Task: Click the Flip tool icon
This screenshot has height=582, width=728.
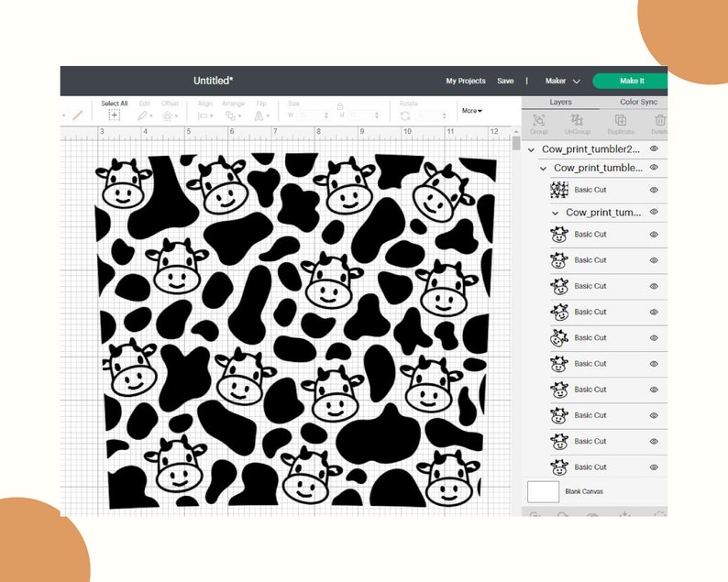Action: (259, 116)
